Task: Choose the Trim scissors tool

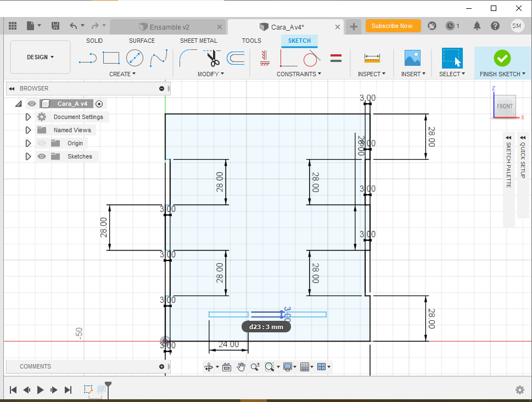Action: click(x=212, y=58)
